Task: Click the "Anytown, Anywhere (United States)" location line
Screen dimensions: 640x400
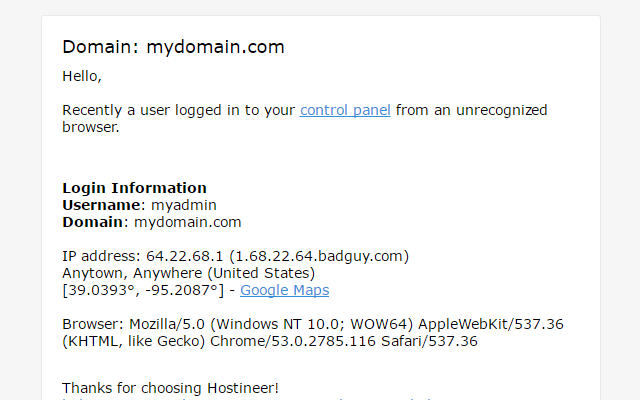Action: pos(189,273)
